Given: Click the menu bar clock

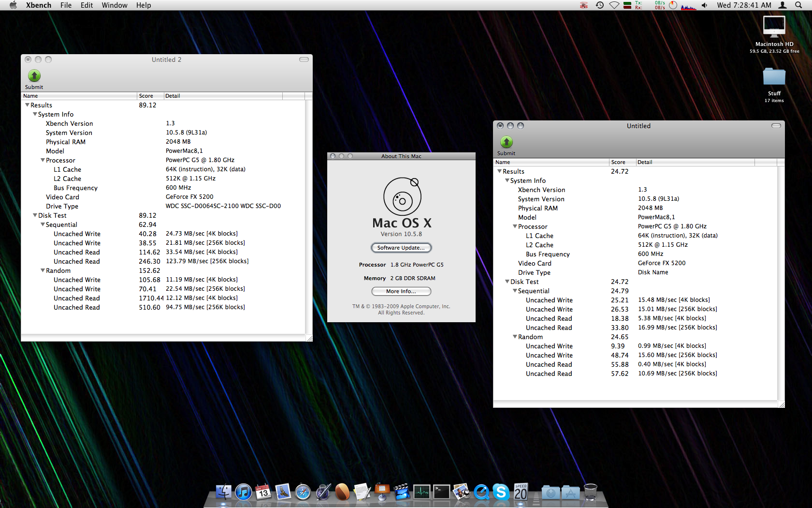Looking at the screenshot, I should (744, 5).
